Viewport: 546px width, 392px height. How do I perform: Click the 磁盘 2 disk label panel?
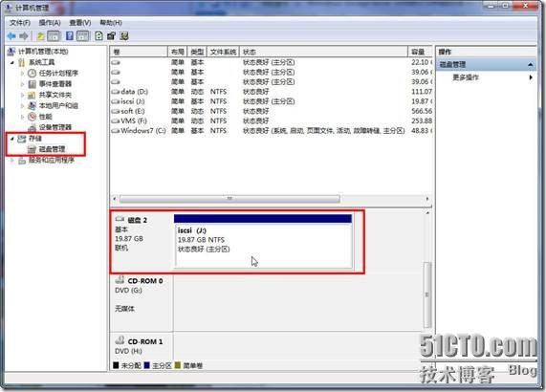click(x=142, y=241)
